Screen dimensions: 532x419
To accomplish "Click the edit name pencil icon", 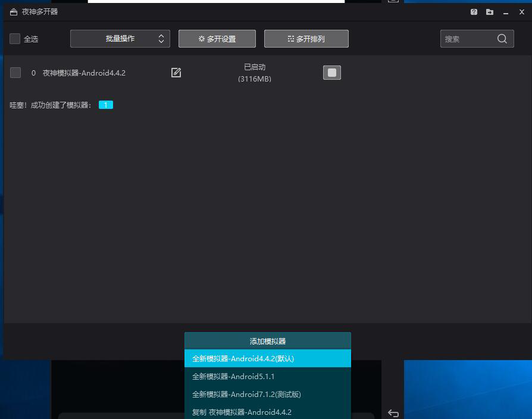I will click(176, 73).
